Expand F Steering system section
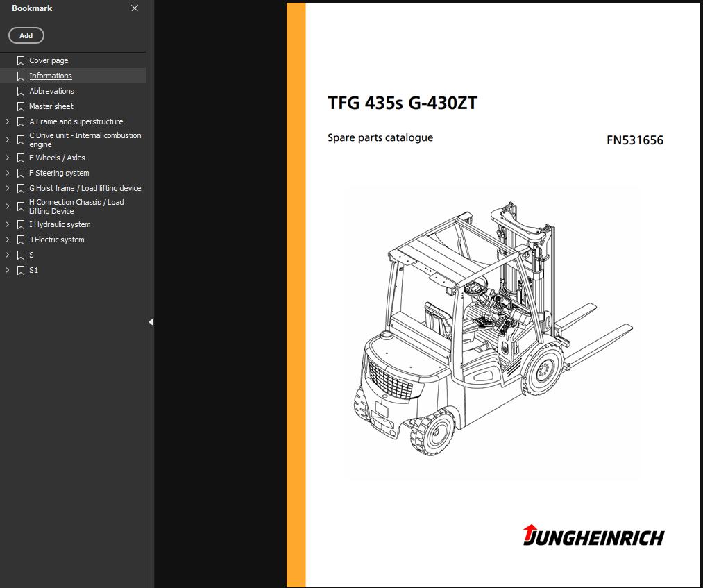Viewport: 703px width, 588px height. [8, 173]
